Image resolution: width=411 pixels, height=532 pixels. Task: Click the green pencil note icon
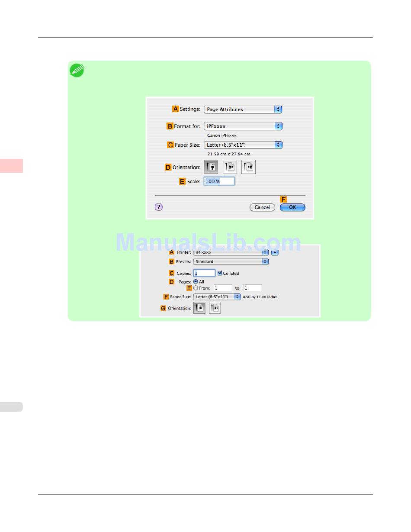click(x=77, y=70)
